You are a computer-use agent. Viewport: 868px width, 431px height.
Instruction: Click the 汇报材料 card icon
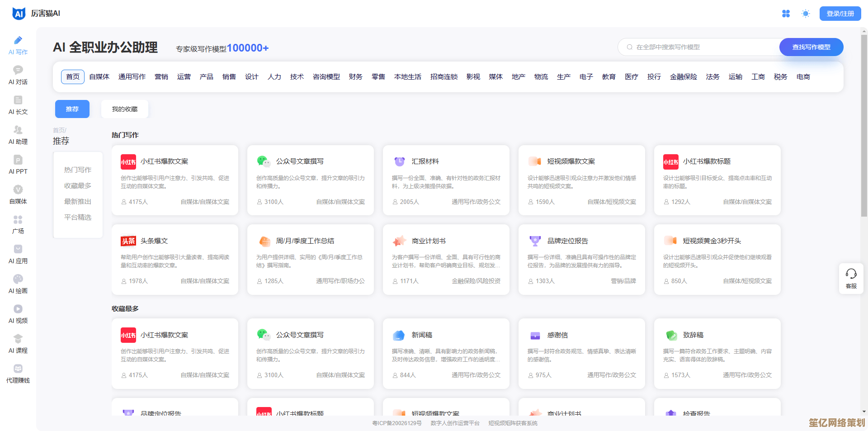pyautogui.click(x=399, y=161)
